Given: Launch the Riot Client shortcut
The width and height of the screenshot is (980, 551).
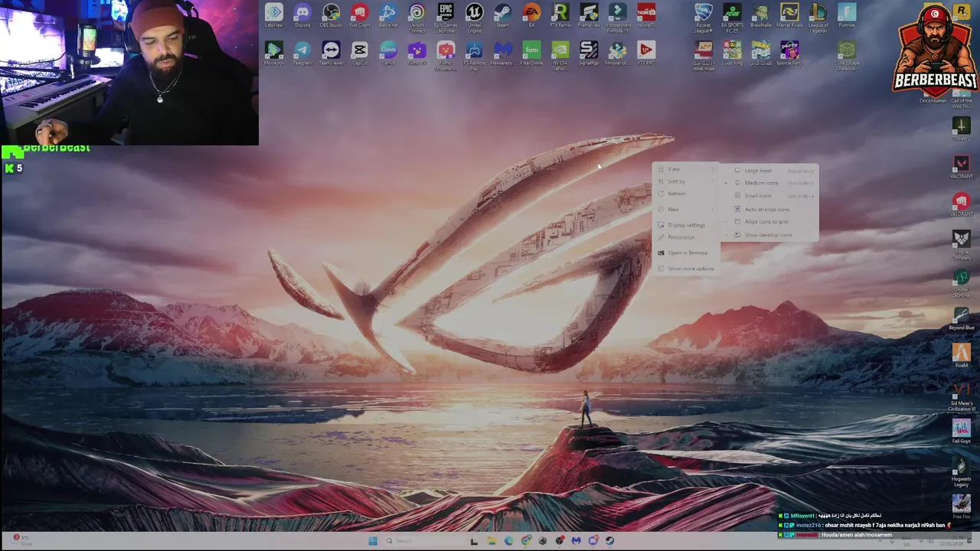Looking at the screenshot, I should pos(359,15).
